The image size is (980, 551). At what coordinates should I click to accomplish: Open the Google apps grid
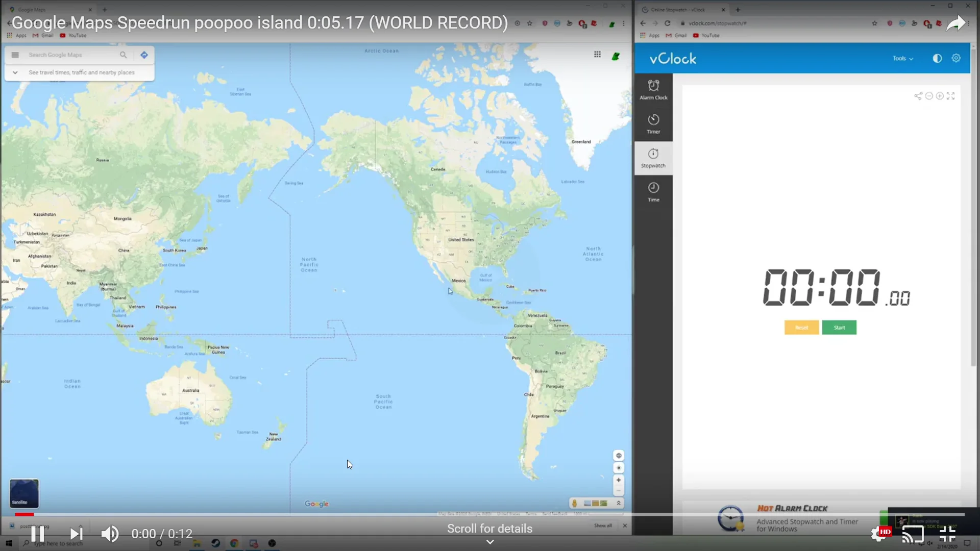point(597,55)
